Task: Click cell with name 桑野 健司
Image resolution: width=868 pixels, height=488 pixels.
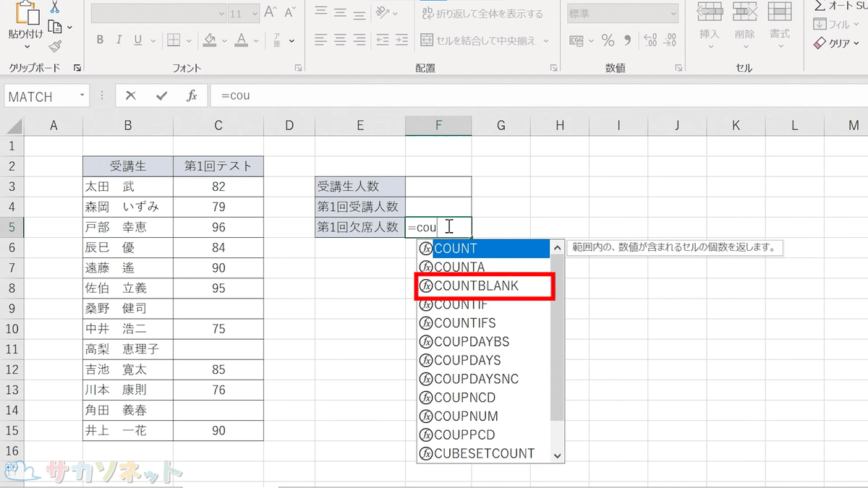Action: click(128, 309)
